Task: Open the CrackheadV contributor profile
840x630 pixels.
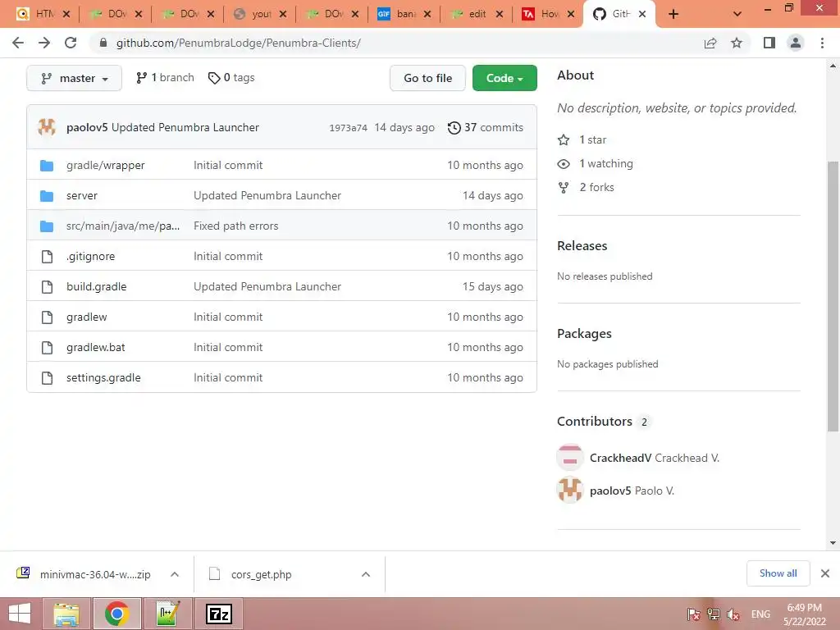Action: click(620, 458)
